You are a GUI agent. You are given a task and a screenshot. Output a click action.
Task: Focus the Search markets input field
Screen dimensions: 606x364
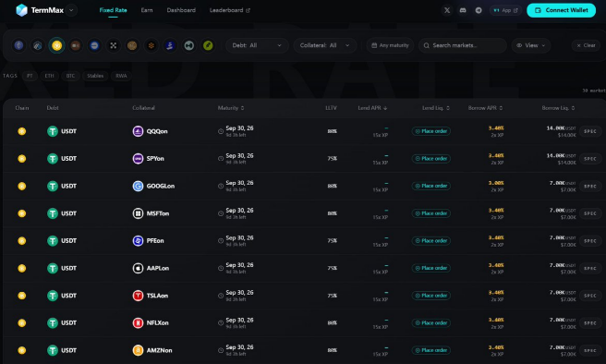[463, 45]
